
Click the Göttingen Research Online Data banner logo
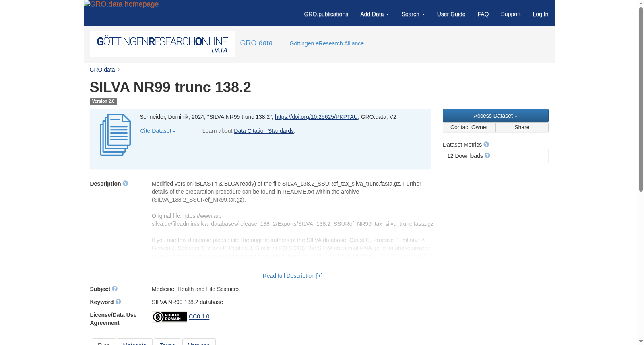(162, 44)
